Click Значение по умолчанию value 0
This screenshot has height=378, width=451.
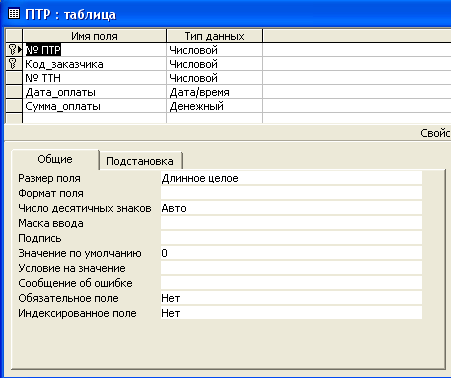click(x=291, y=253)
